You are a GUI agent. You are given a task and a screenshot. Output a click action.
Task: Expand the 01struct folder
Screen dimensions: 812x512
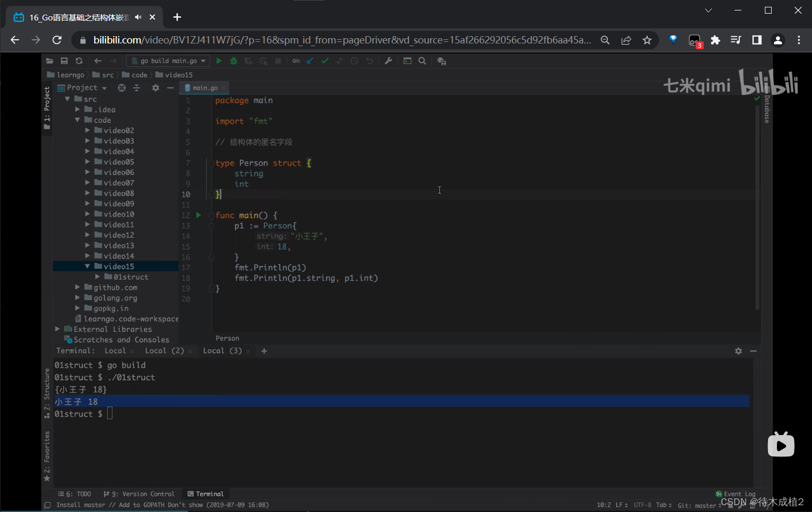[x=97, y=277]
